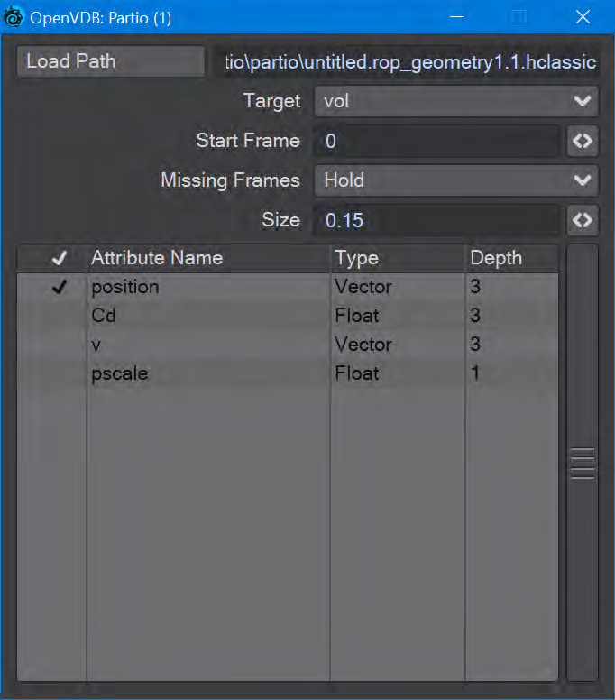Click the Size envelope arrows button
615x700 pixels.
(583, 220)
